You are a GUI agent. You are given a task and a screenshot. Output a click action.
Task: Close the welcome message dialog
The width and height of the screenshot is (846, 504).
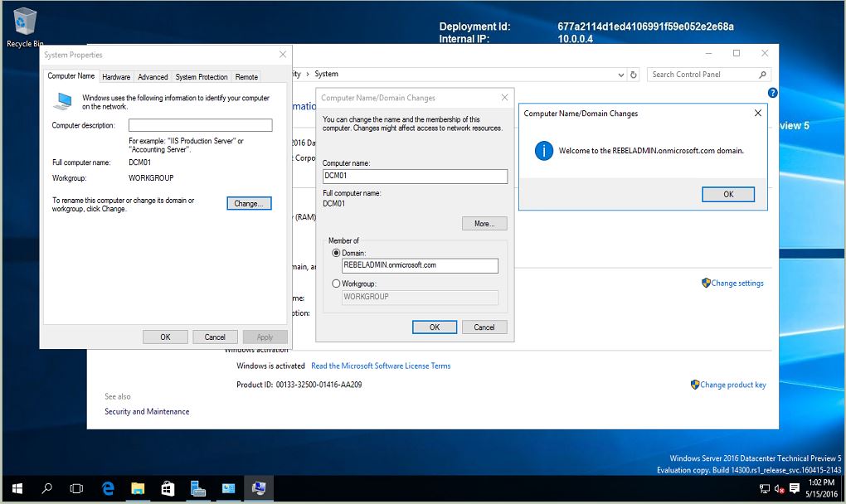(757, 114)
